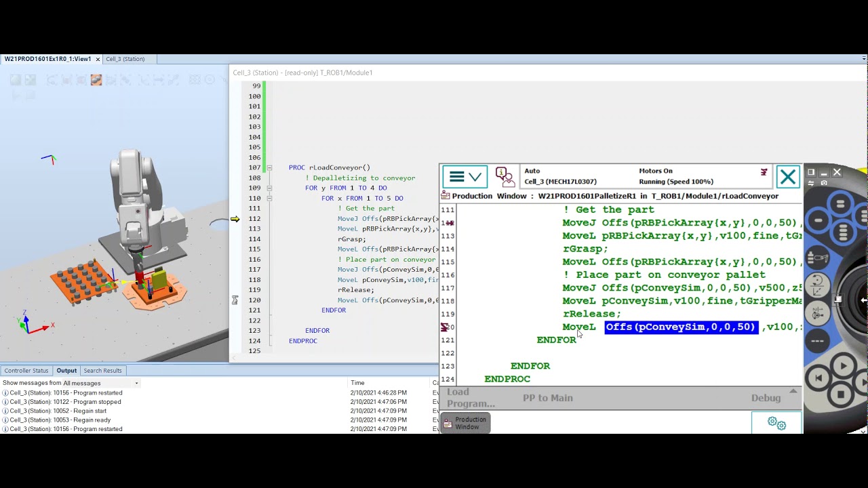Open the operator window person icon
Viewport: 868px width, 488px height.
tap(504, 177)
